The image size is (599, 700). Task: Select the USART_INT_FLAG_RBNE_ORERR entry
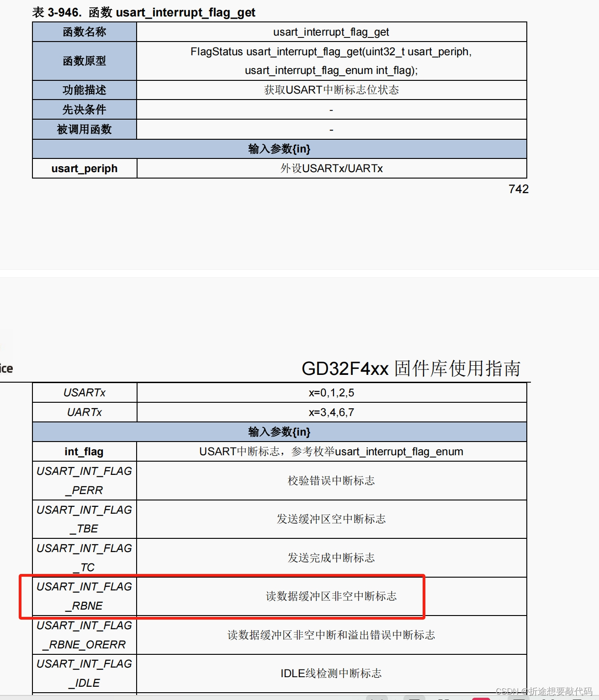[84, 635]
